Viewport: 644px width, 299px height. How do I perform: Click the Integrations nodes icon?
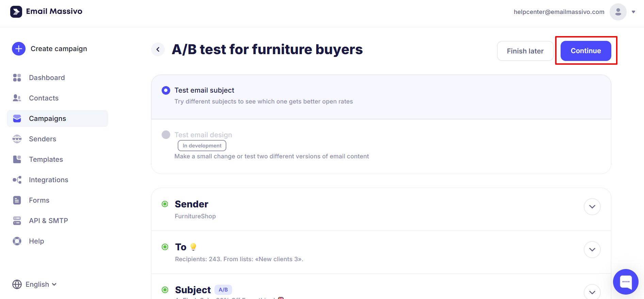click(x=17, y=180)
